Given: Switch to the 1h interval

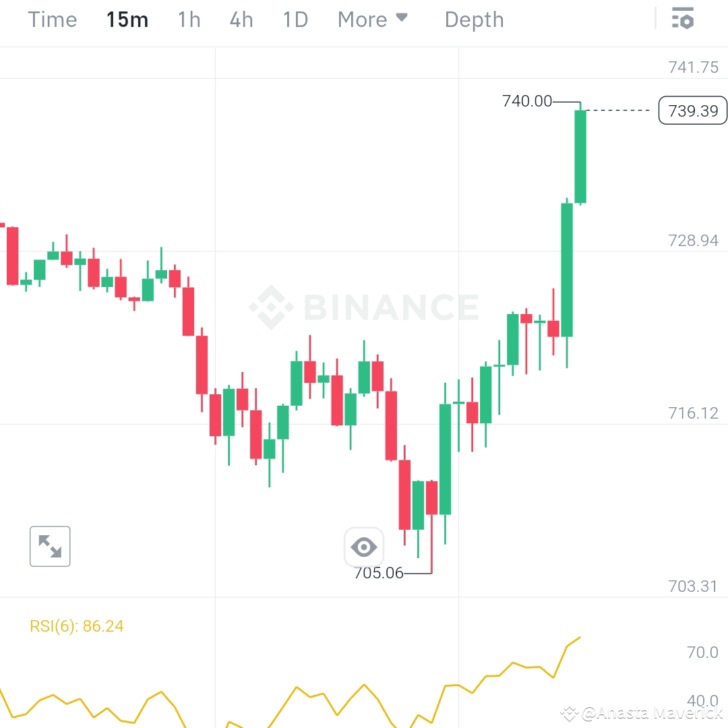Looking at the screenshot, I should 189,20.
